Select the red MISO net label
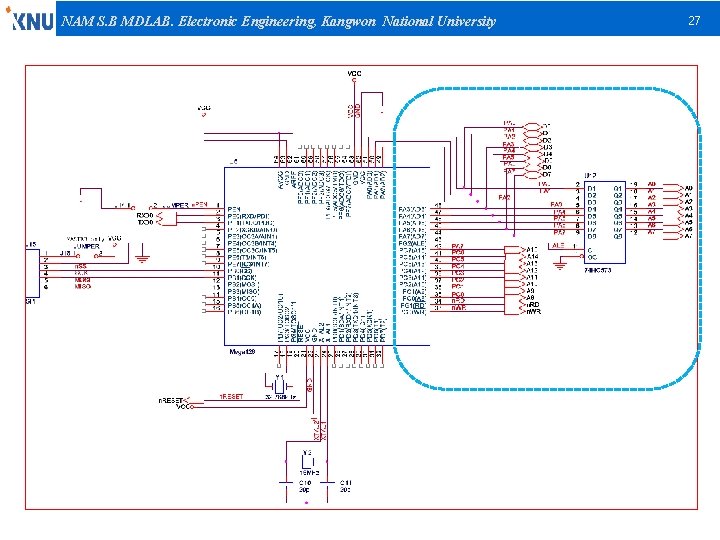The height and width of the screenshot is (540, 720). pyautogui.click(x=83, y=287)
